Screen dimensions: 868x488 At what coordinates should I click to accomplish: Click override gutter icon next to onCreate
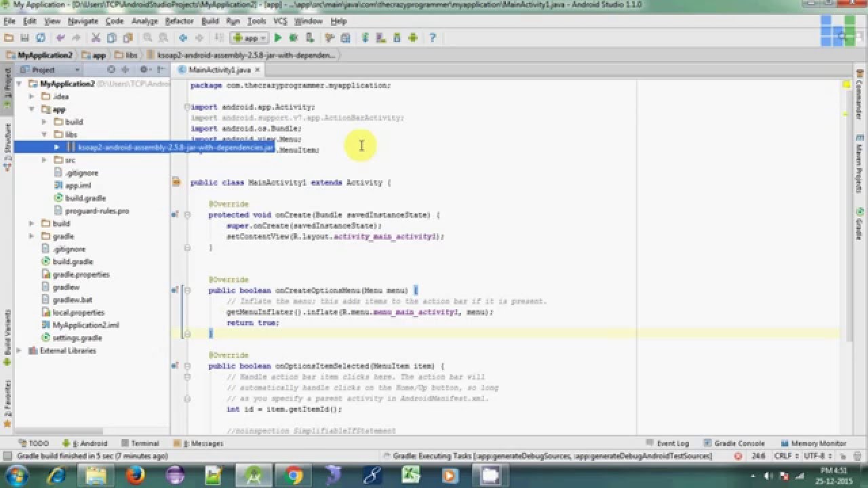175,214
